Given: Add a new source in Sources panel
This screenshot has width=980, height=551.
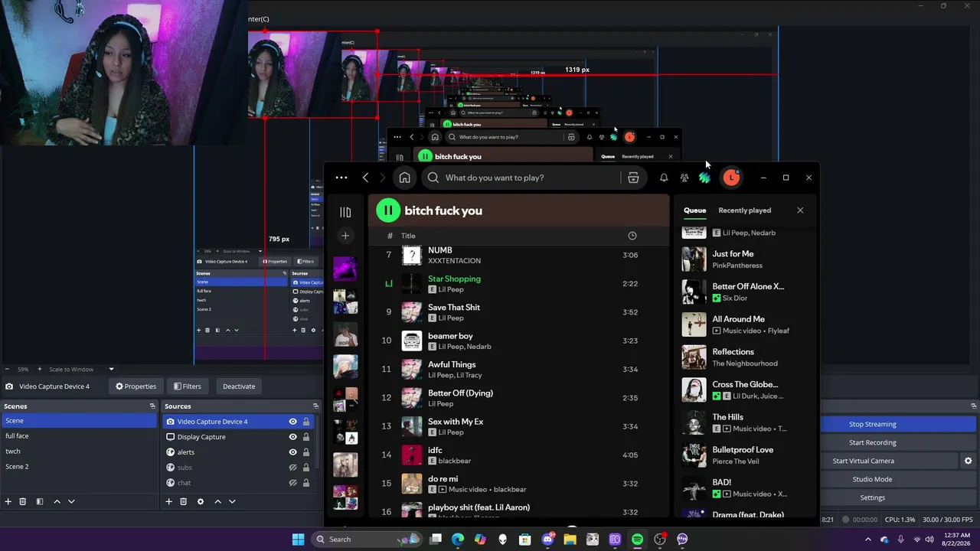Looking at the screenshot, I should [168, 501].
